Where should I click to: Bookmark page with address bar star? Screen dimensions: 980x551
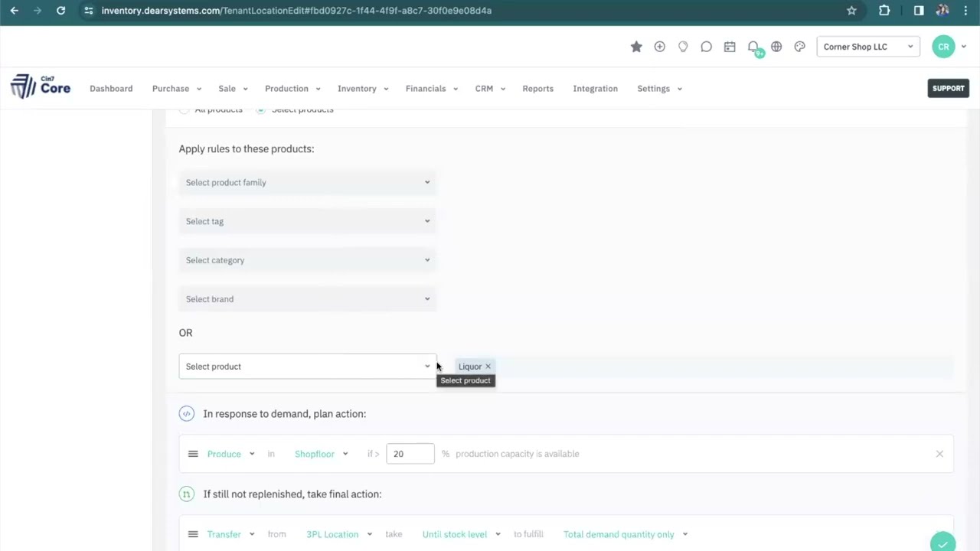851,11
